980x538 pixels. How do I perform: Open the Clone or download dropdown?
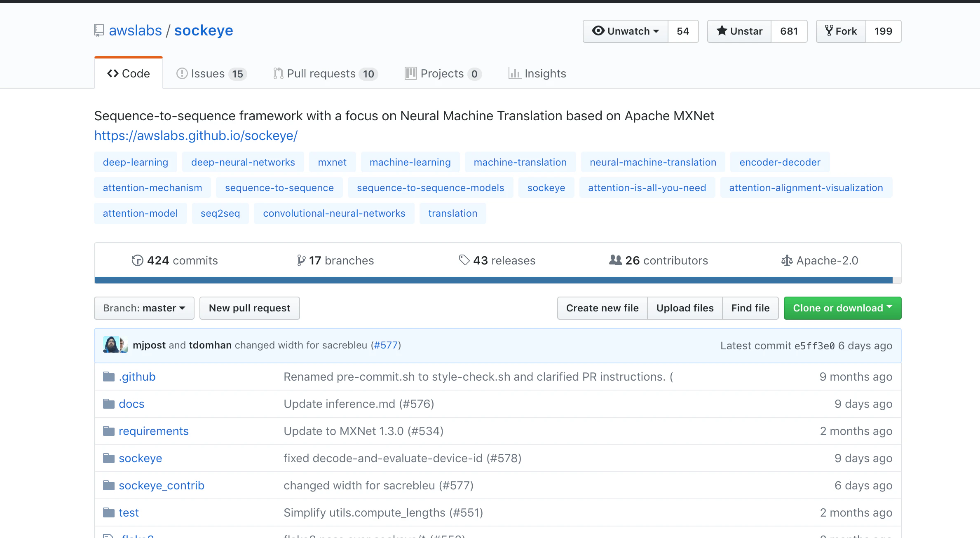(x=842, y=308)
